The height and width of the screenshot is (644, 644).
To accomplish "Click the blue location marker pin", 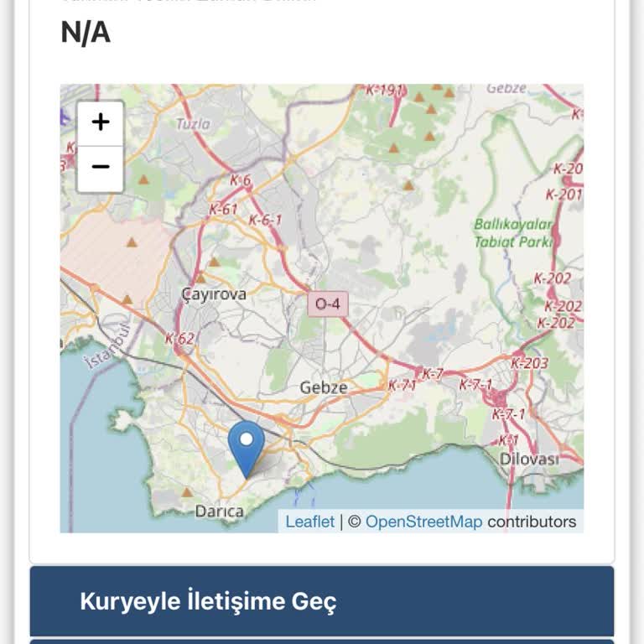I will [246, 449].
